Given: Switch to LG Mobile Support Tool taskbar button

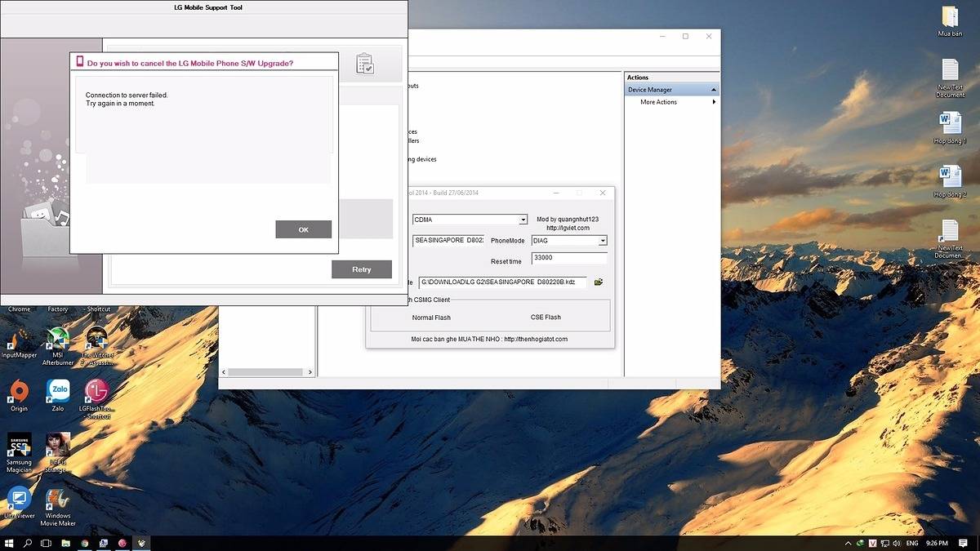Looking at the screenshot, I should click(x=141, y=543).
